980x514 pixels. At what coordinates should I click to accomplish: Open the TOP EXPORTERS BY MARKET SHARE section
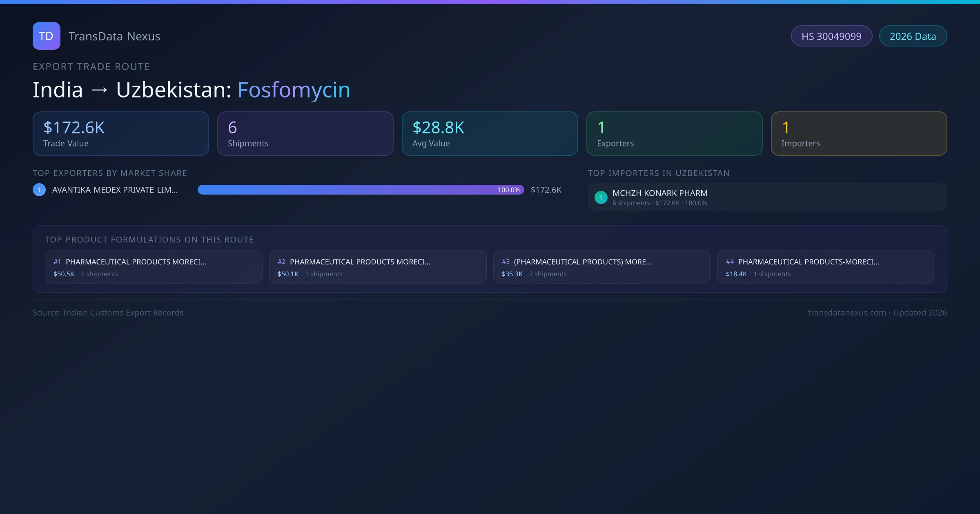(x=110, y=173)
